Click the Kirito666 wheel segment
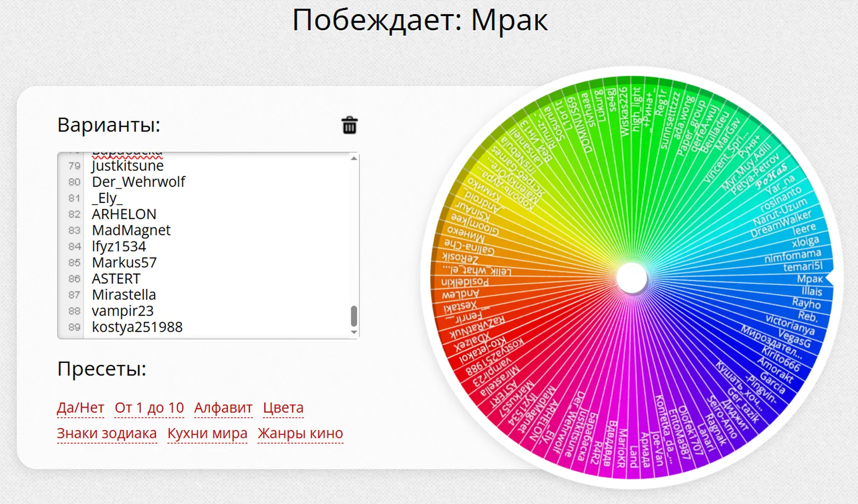This screenshot has width=858, height=504. 781,358
